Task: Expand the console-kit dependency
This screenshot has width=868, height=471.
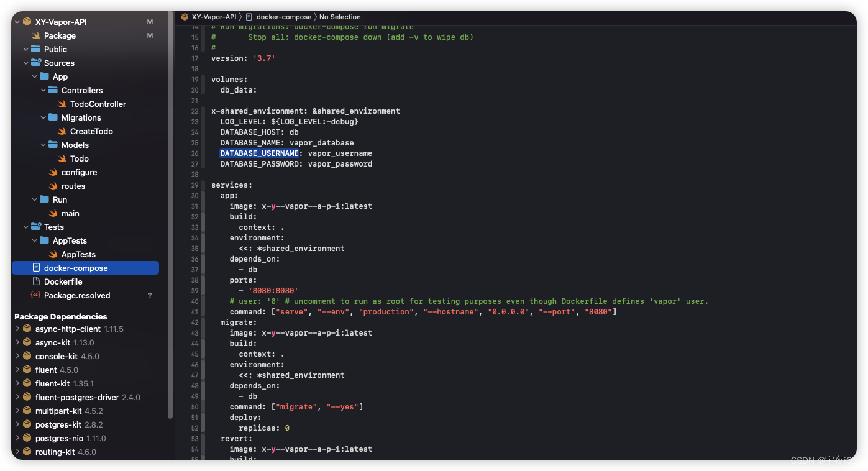Action: (x=17, y=356)
